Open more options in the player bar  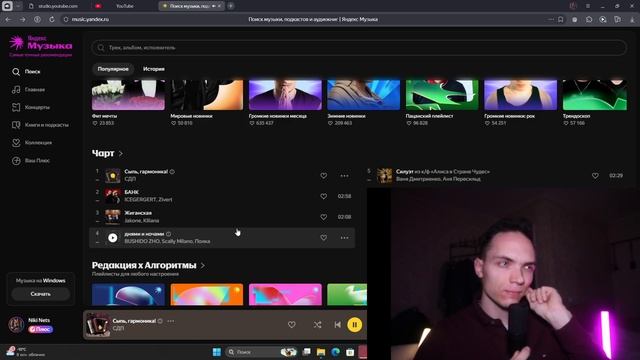171,321
